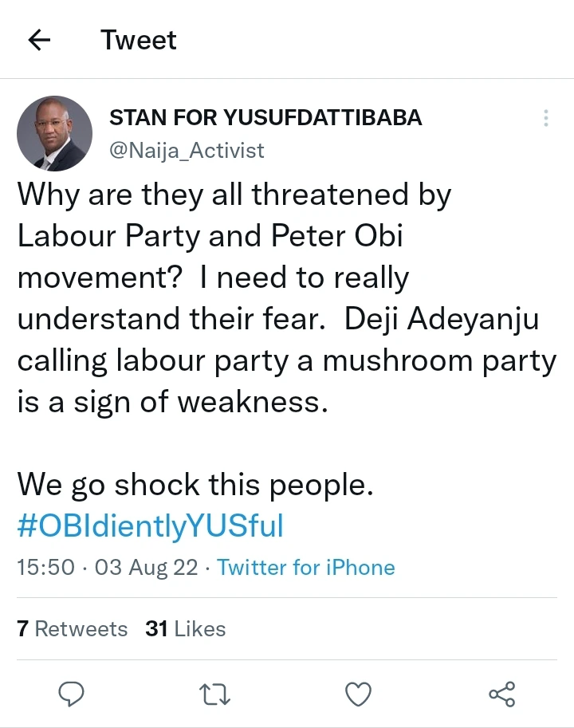The image size is (574, 728).
Task: Retweet this tweet using the retweet icon
Action: coord(214,693)
